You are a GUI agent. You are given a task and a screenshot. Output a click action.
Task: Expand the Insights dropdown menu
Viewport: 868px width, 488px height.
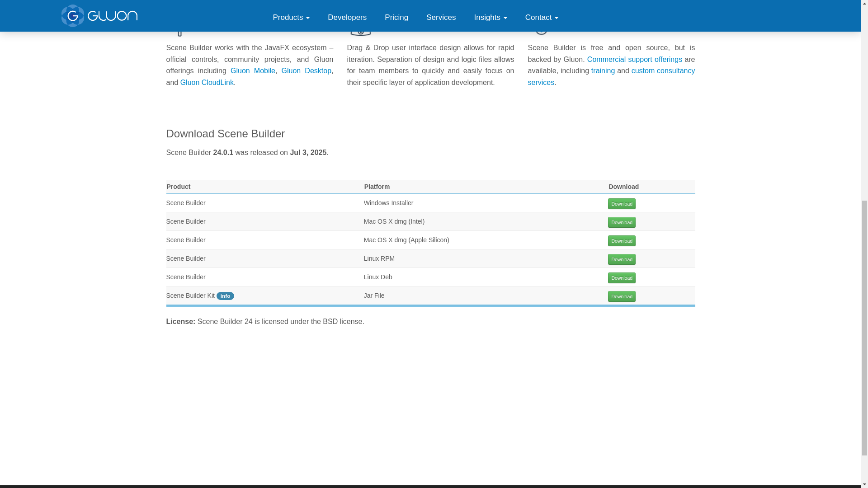pyautogui.click(x=491, y=18)
